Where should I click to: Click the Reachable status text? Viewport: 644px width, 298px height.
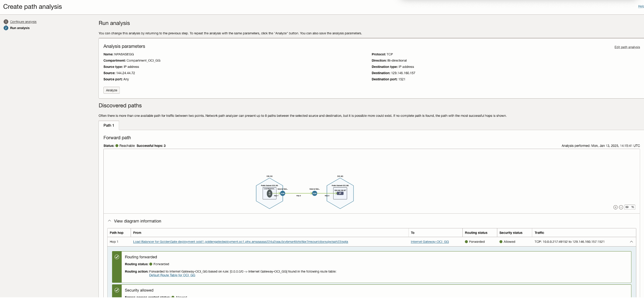[127, 146]
